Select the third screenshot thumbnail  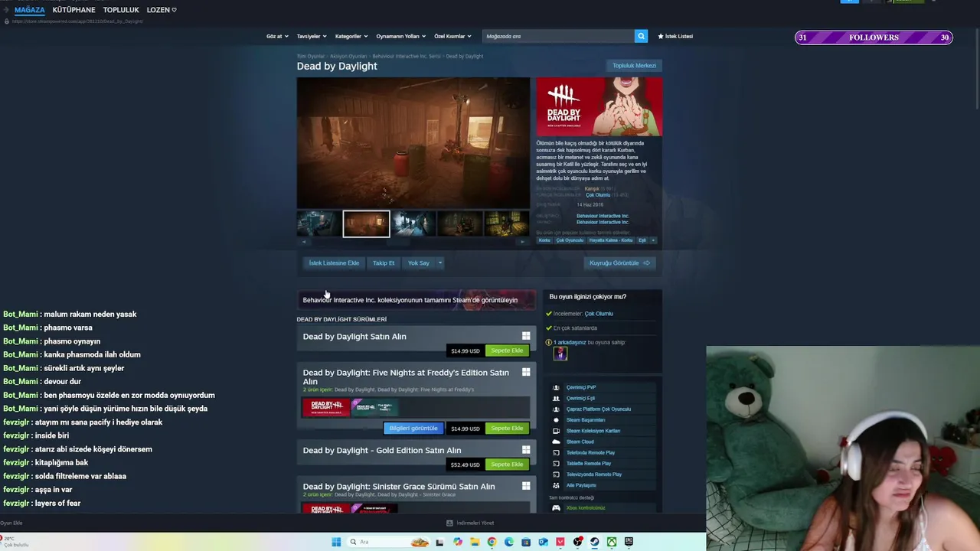[x=413, y=223]
